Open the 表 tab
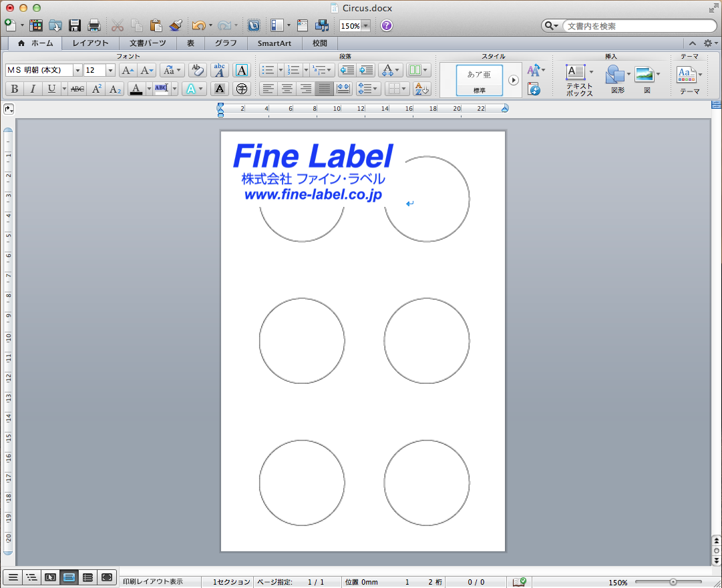722x588 pixels. click(x=190, y=43)
